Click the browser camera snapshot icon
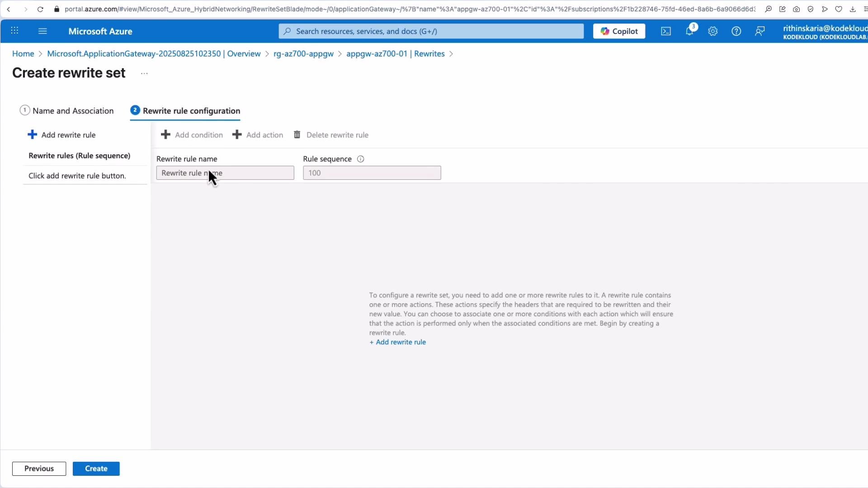Screen dimensions: 868x488 (x=797, y=9)
